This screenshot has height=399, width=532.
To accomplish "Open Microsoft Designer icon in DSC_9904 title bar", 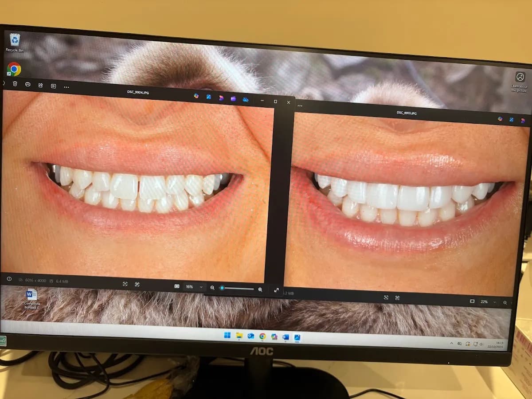I will [196, 96].
